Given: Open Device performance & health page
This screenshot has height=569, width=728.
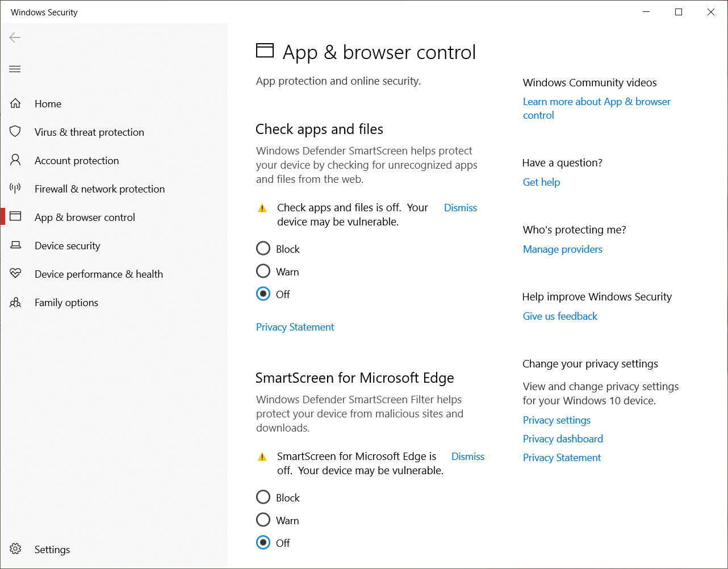Looking at the screenshot, I should [99, 274].
